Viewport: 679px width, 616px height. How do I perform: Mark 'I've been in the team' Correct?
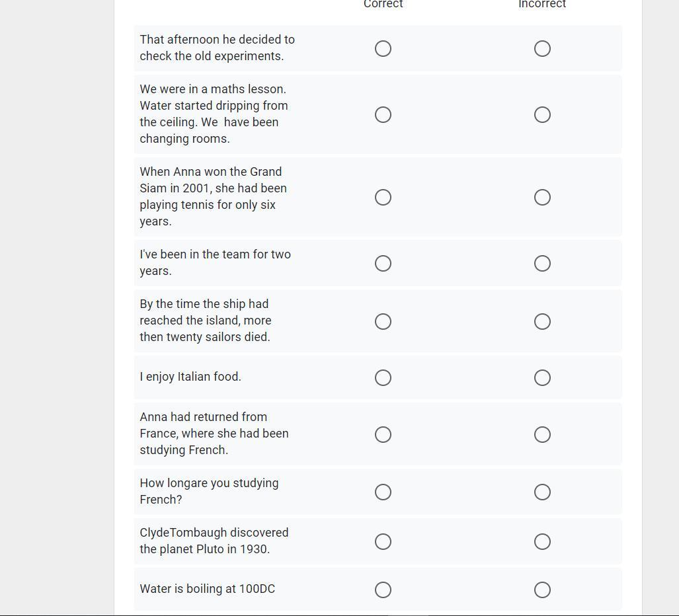point(383,264)
